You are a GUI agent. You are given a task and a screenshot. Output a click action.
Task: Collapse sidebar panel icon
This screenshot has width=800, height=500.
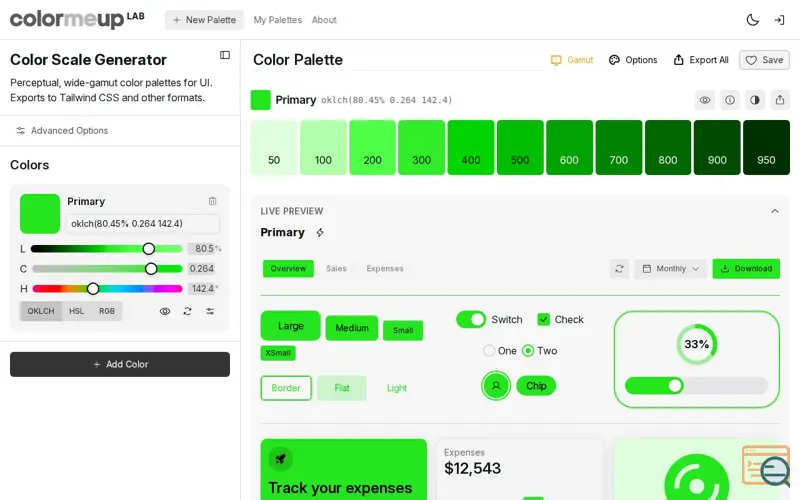click(x=224, y=55)
